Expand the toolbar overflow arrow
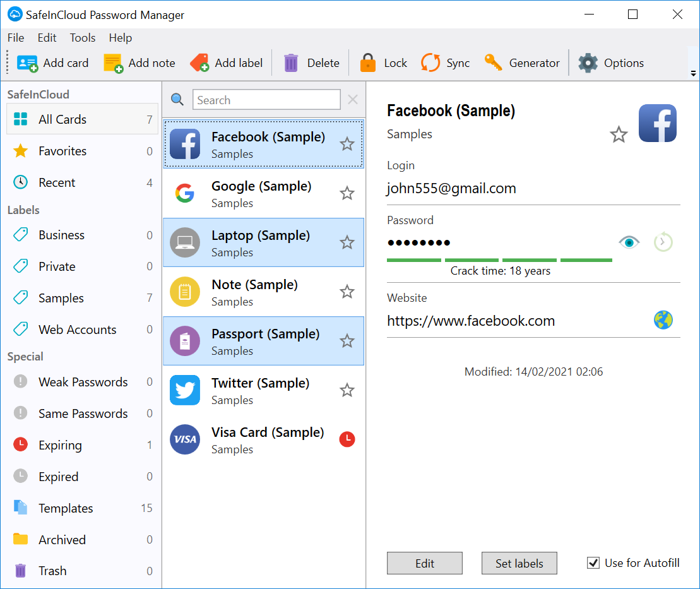Screen dimensions: 700x589 click(x=693, y=74)
